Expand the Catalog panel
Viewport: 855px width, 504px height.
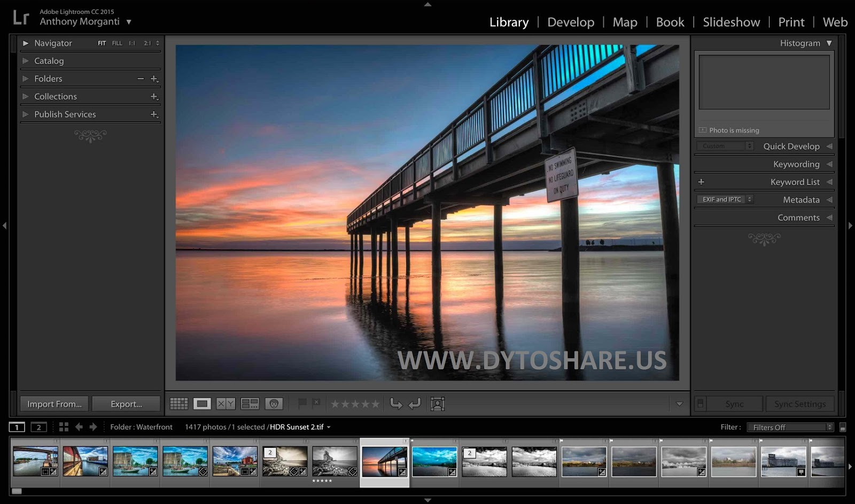(x=25, y=61)
